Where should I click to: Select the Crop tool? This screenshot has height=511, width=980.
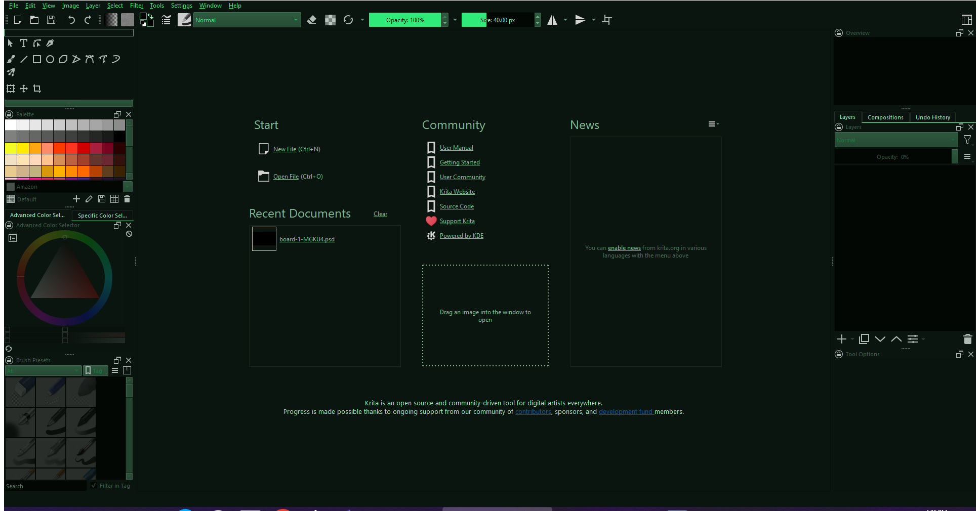point(37,89)
